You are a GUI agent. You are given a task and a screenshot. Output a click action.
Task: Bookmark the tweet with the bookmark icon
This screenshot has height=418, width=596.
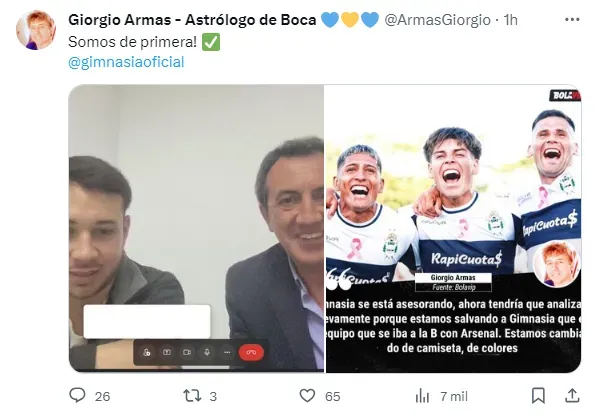[x=538, y=396]
